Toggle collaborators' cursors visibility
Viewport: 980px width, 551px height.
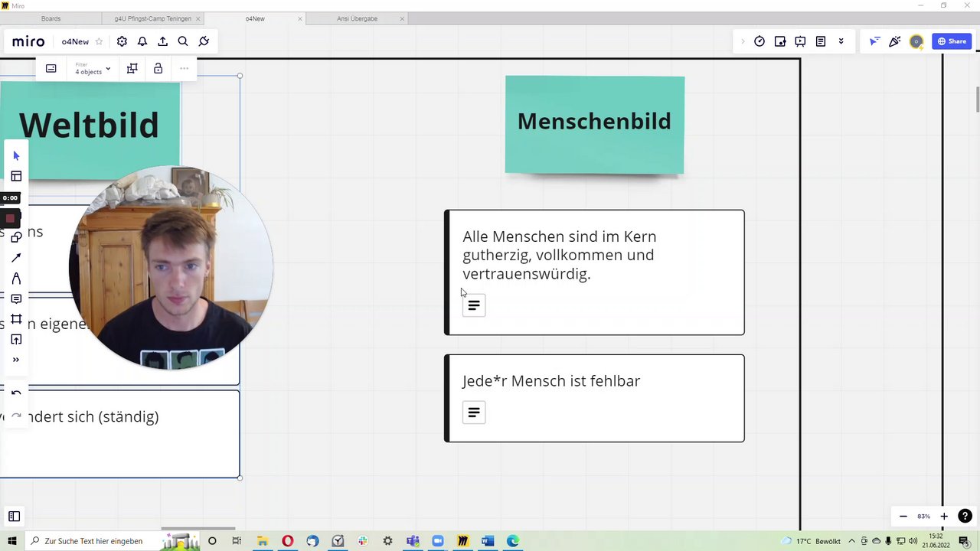[x=874, y=41]
